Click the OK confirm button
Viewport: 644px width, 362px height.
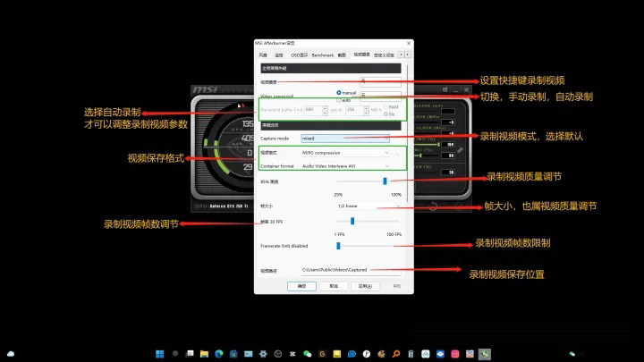pyautogui.click(x=301, y=286)
